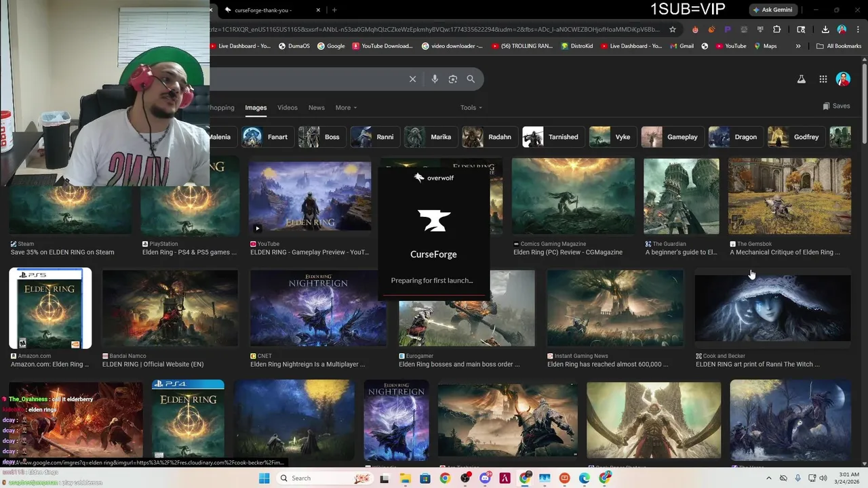The image size is (868, 488).
Task: Open the DumaOS bookmark
Action: (x=294, y=46)
